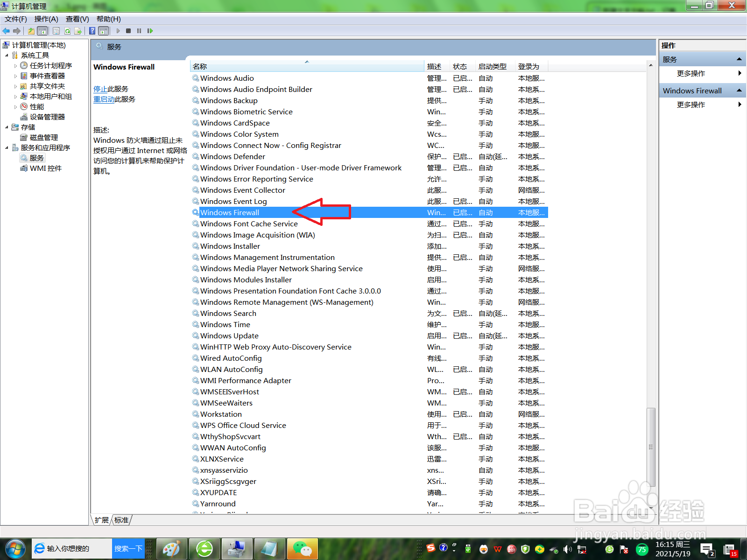Select the Windows Search service row

tap(369, 313)
